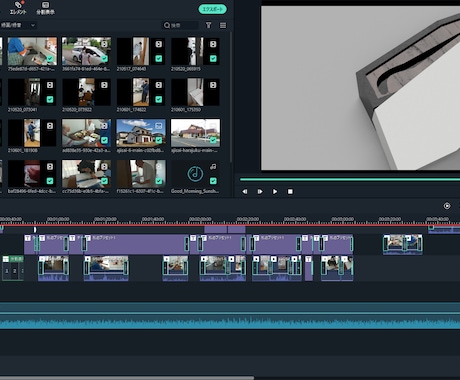The width and height of the screenshot is (460, 380).
Task: Select the ajisai-harajuku-main building photo thumbnail
Action: click(x=195, y=133)
